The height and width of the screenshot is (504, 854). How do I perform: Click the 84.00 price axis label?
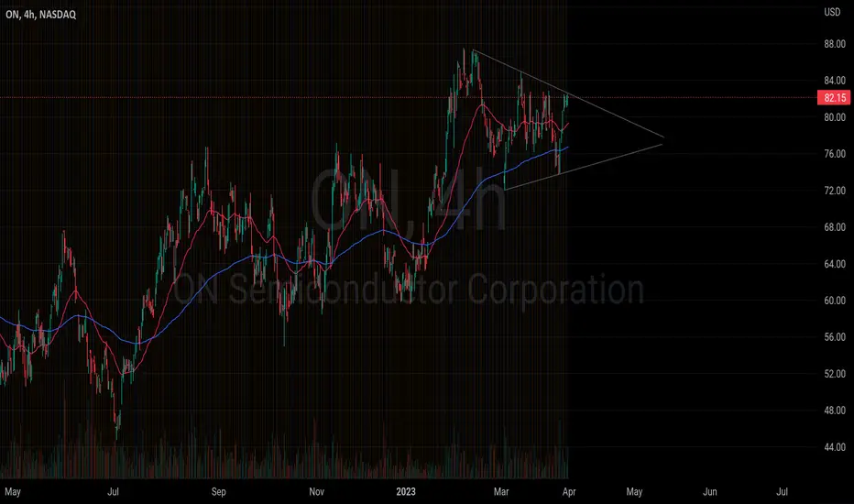pos(835,81)
